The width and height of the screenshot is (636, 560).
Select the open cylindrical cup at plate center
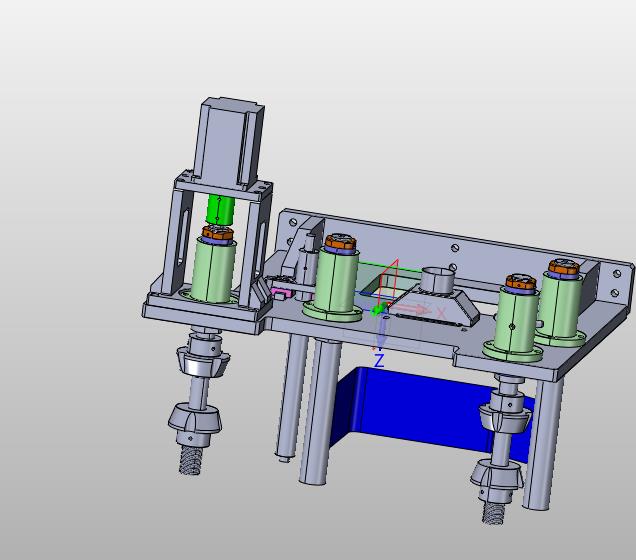(x=437, y=280)
